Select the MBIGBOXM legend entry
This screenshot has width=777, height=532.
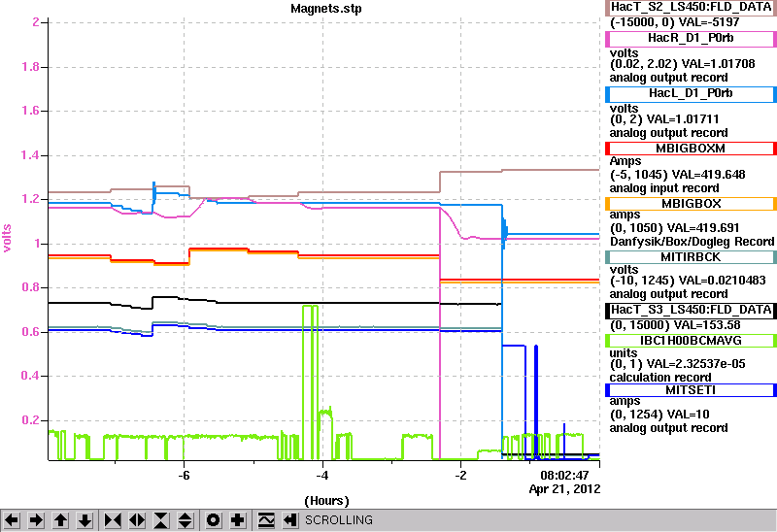coord(691,149)
